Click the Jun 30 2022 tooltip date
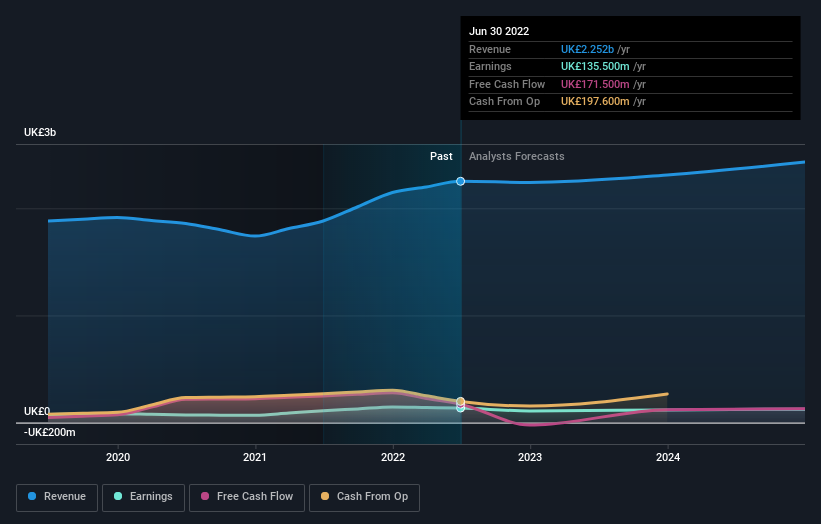Viewport: 821px width, 524px height. coord(499,31)
